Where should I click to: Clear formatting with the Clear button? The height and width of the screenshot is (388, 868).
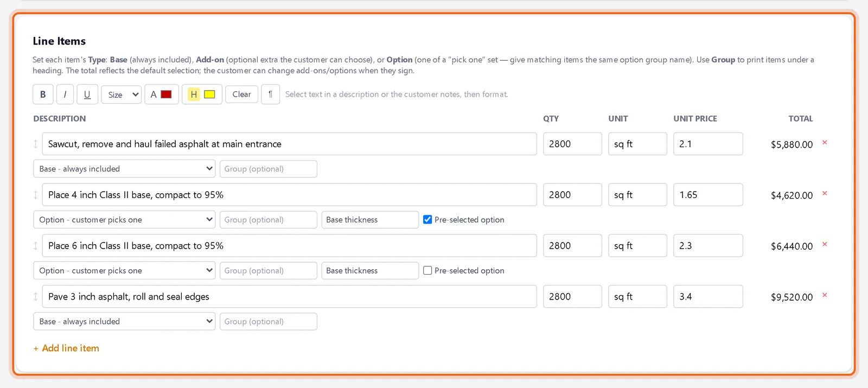click(x=241, y=94)
